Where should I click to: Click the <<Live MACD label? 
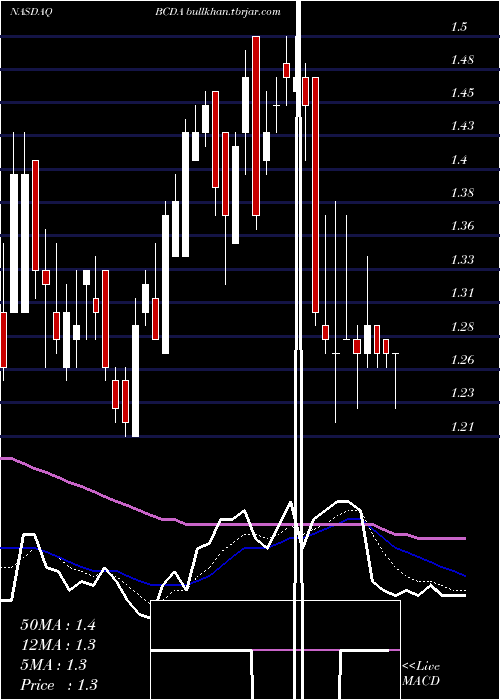tap(421, 674)
